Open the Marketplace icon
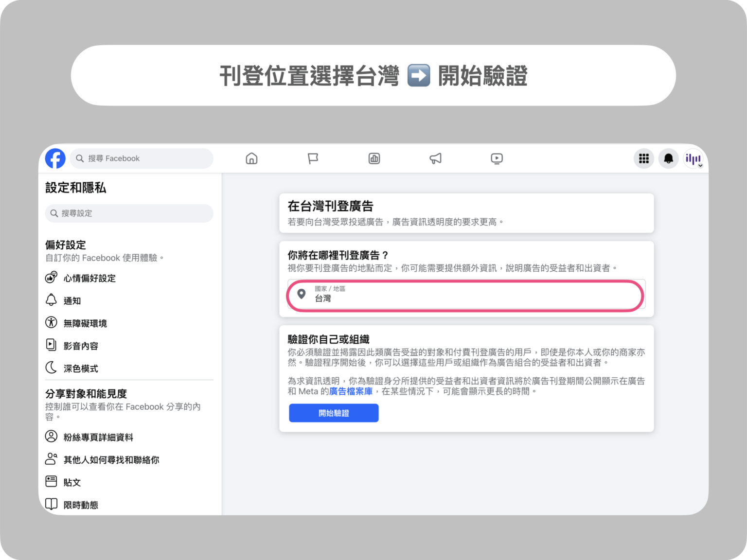The height and width of the screenshot is (560, 747). click(374, 158)
